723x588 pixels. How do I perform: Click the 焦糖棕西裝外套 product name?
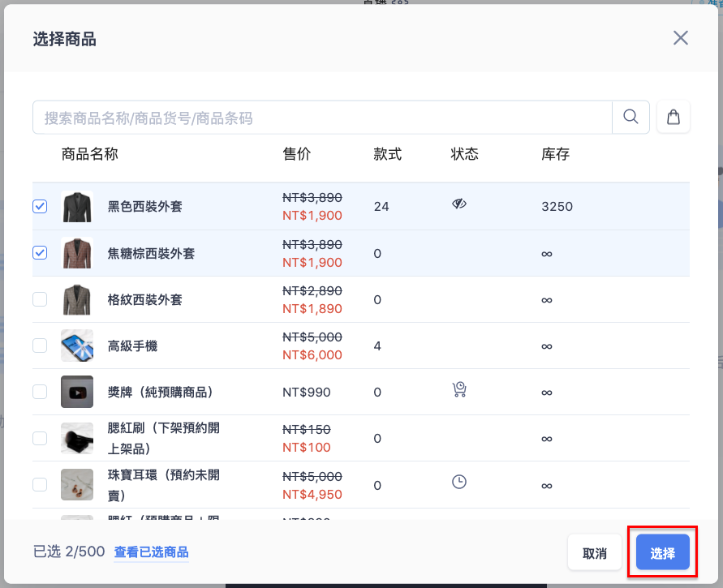click(151, 253)
